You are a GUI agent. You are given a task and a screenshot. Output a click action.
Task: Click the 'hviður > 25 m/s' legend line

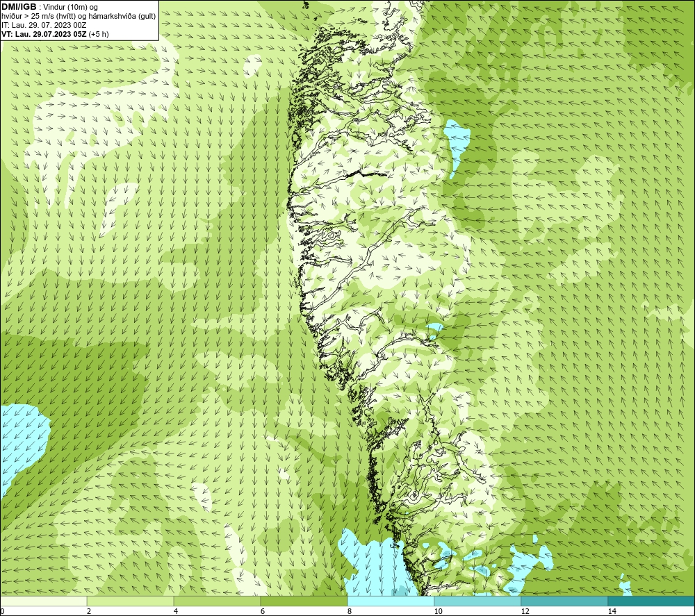[x=79, y=17]
